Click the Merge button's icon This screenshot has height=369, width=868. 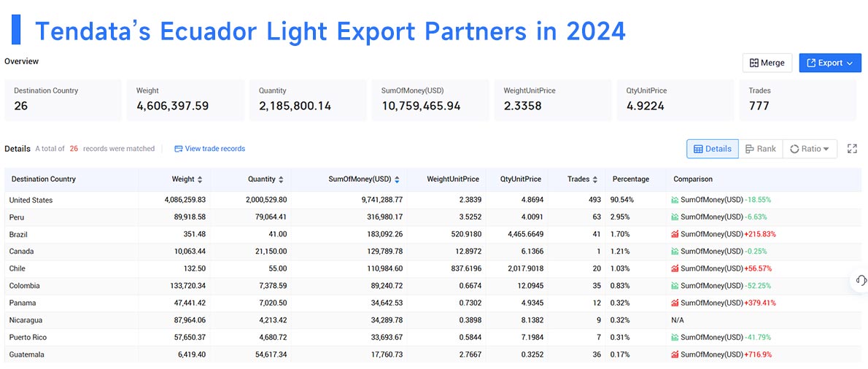(754, 63)
